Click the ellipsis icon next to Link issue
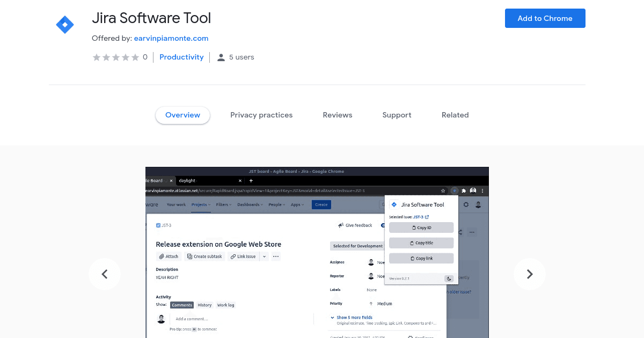 pos(275,256)
